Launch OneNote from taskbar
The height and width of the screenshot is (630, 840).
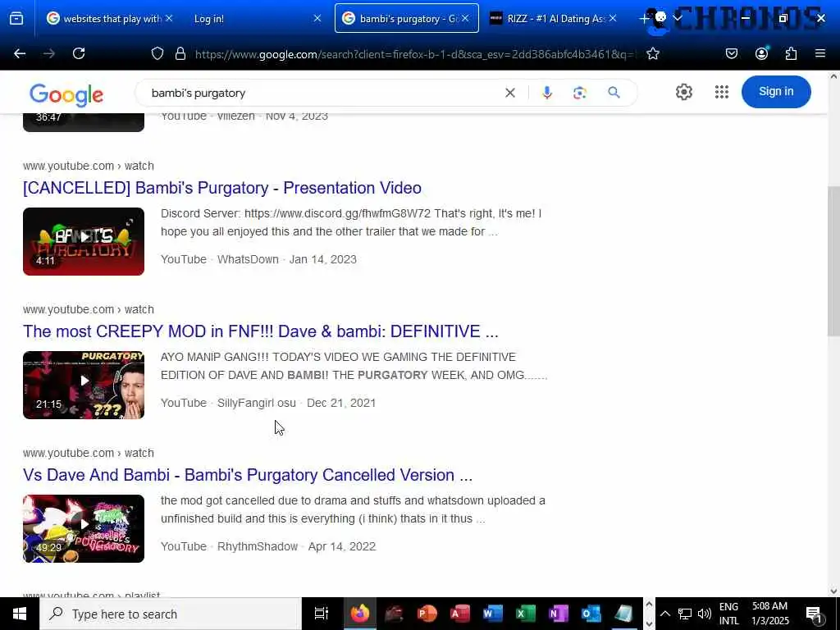[x=558, y=614]
